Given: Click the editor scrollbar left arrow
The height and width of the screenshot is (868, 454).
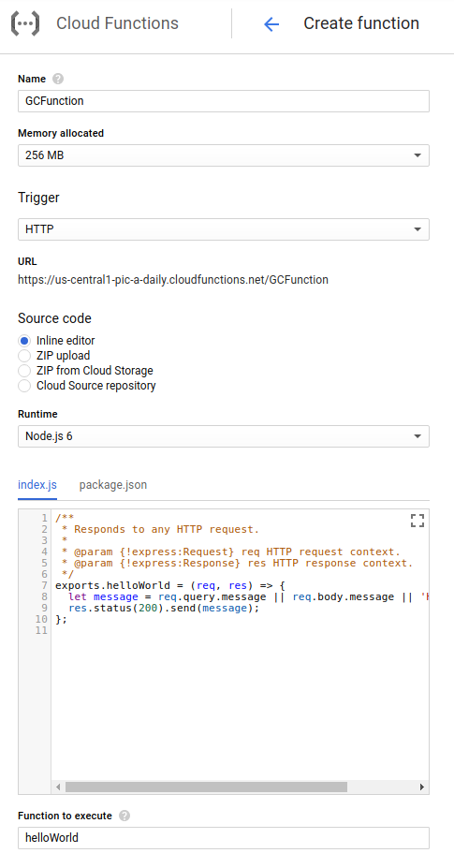Looking at the screenshot, I should pos(58,787).
